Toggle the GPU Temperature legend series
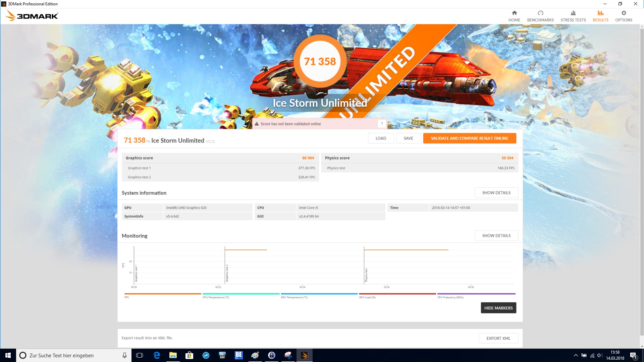 [319, 295]
